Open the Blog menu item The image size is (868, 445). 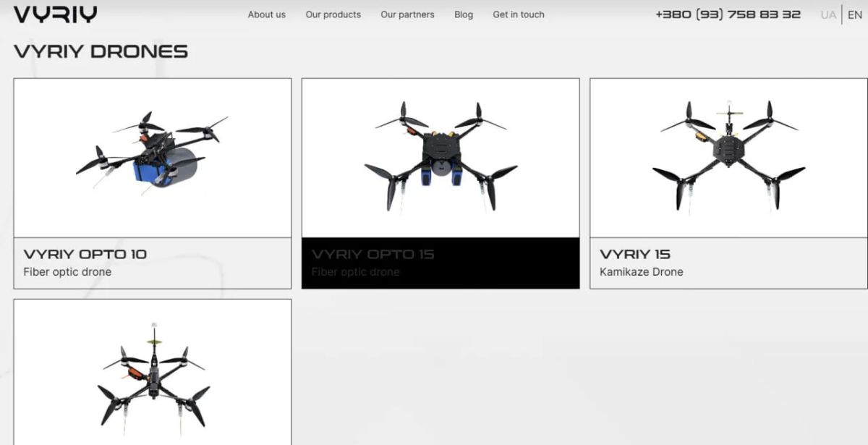tap(464, 14)
